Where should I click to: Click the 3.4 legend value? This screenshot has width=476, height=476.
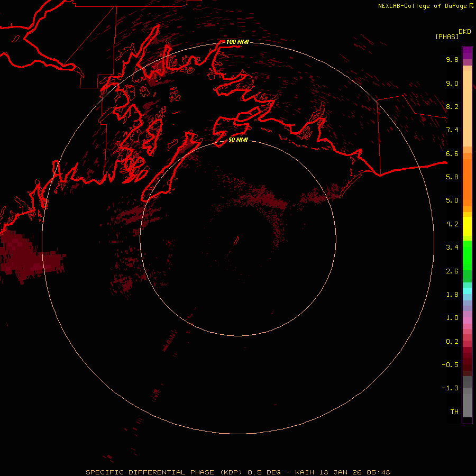pos(452,248)
